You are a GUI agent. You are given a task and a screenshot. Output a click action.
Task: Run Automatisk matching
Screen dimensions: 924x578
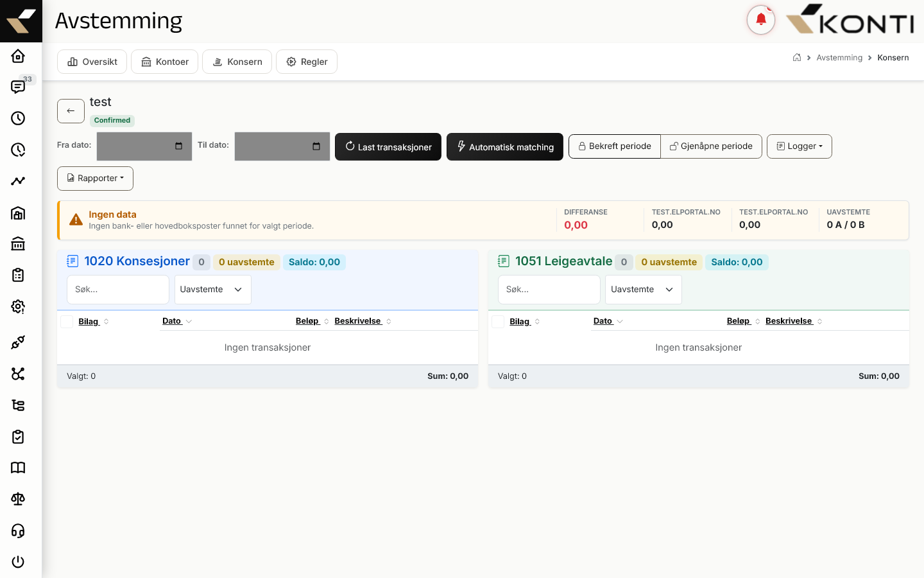[x=505, y=146]
